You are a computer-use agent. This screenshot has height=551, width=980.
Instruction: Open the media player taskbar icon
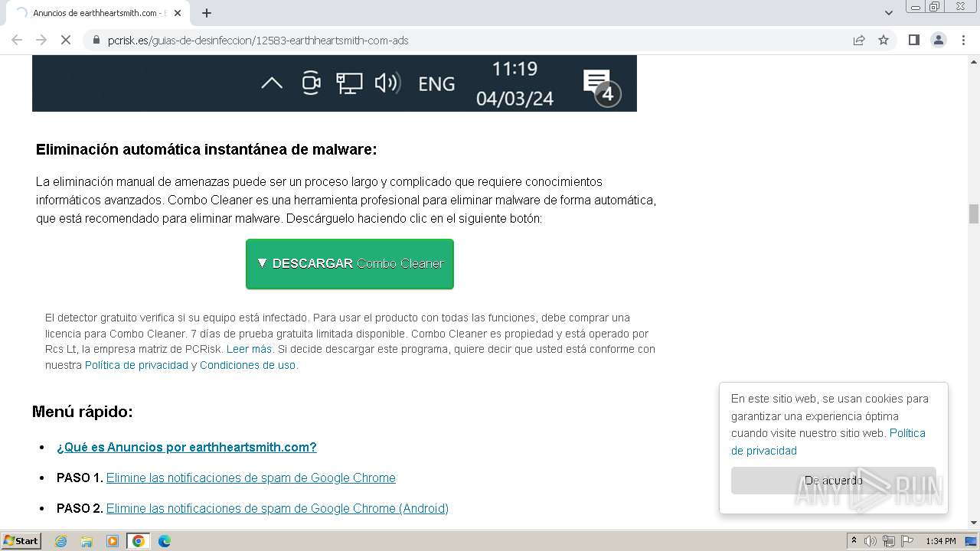(x=113, y=541)
